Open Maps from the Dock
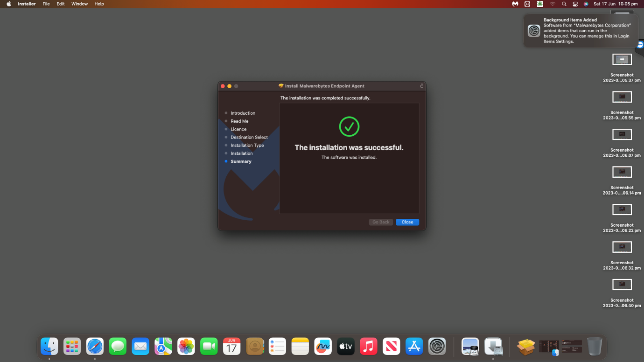644x362 pixels. tap(163, 346)
